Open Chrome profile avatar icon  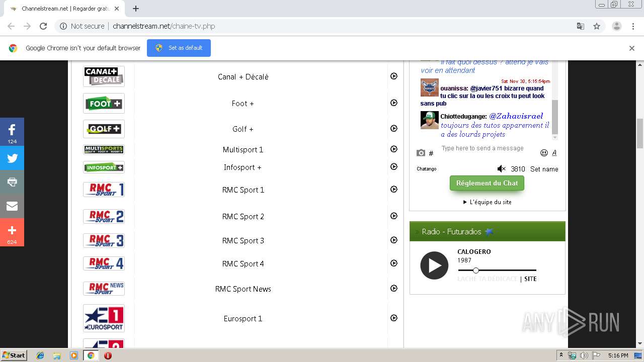coord(617,26)
